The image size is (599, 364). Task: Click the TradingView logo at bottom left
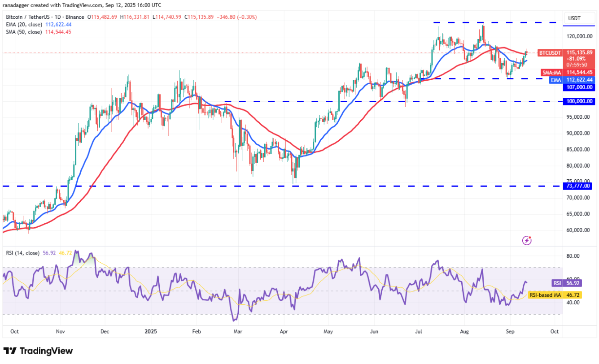click(38, 351)
